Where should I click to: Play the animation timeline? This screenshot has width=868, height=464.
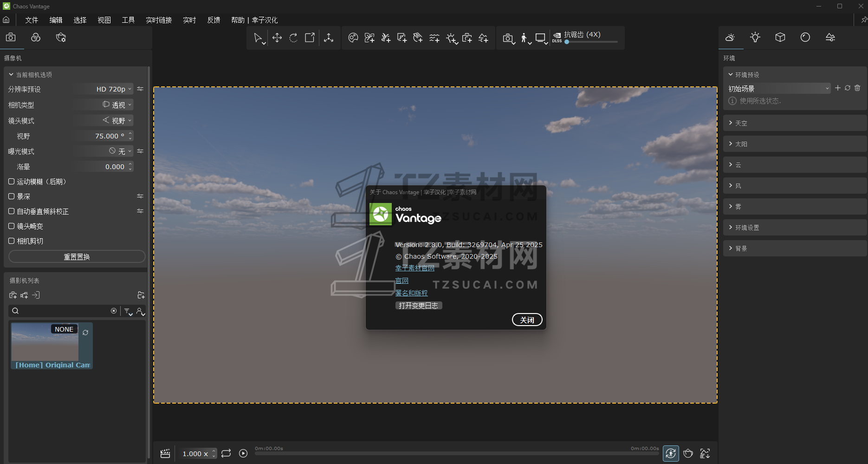point(243,453)
